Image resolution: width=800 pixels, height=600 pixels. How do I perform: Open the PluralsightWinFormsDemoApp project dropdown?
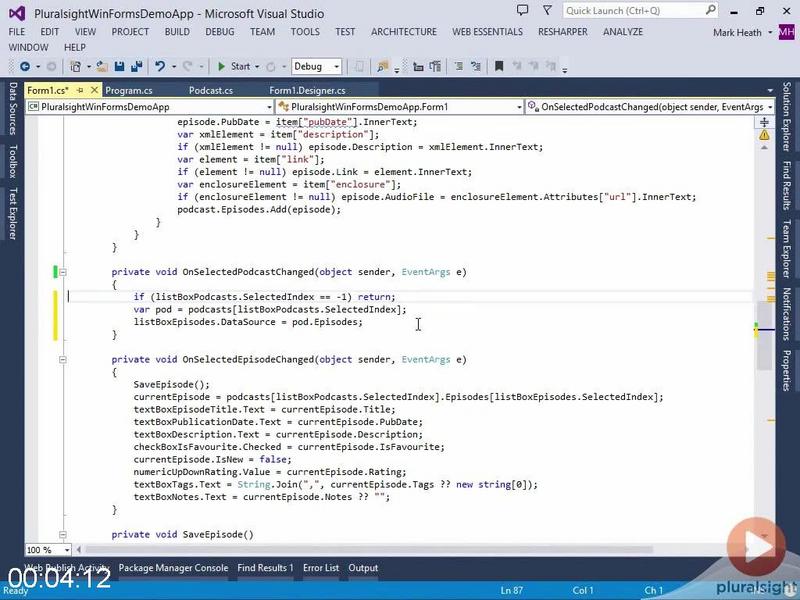click(150, 107)
